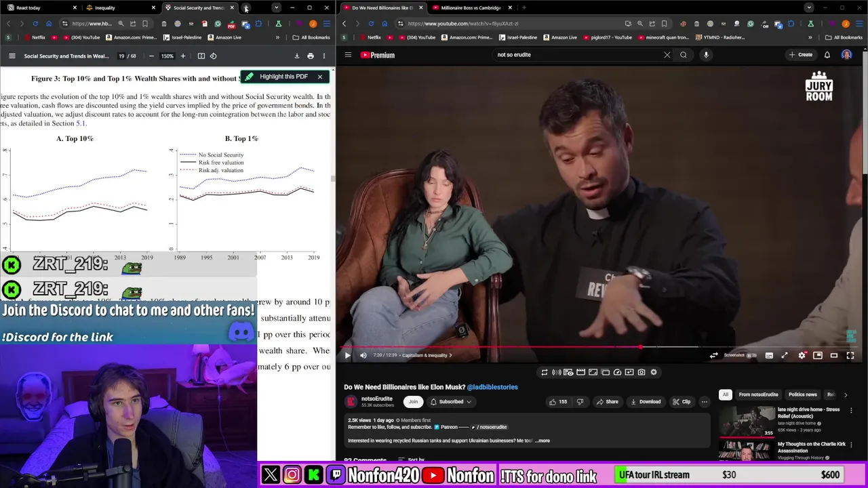Rotate the PDF counterclockwise
Image resolution: width=868 pixels, height=488 pixels.
[x=213, y=56]
